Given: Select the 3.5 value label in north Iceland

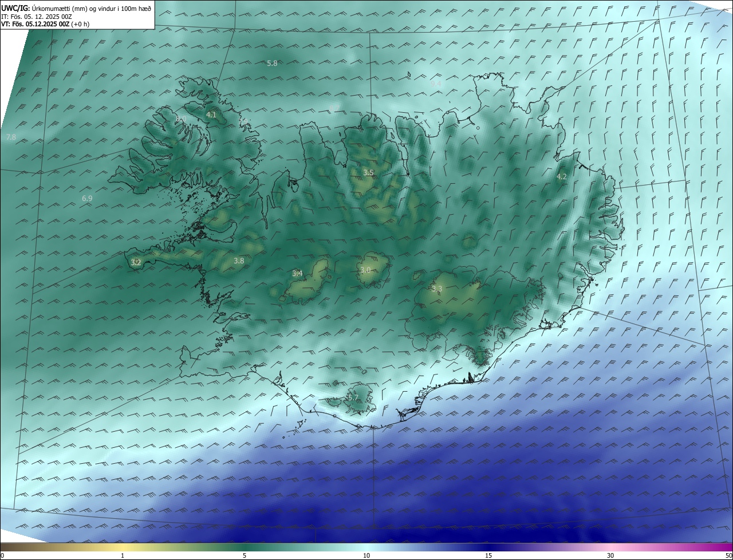Looking at the screenshot, I should point(369,172).
